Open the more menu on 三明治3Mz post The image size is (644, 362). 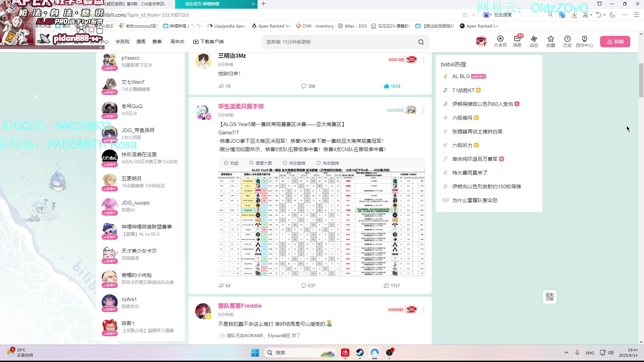(424, 60)
